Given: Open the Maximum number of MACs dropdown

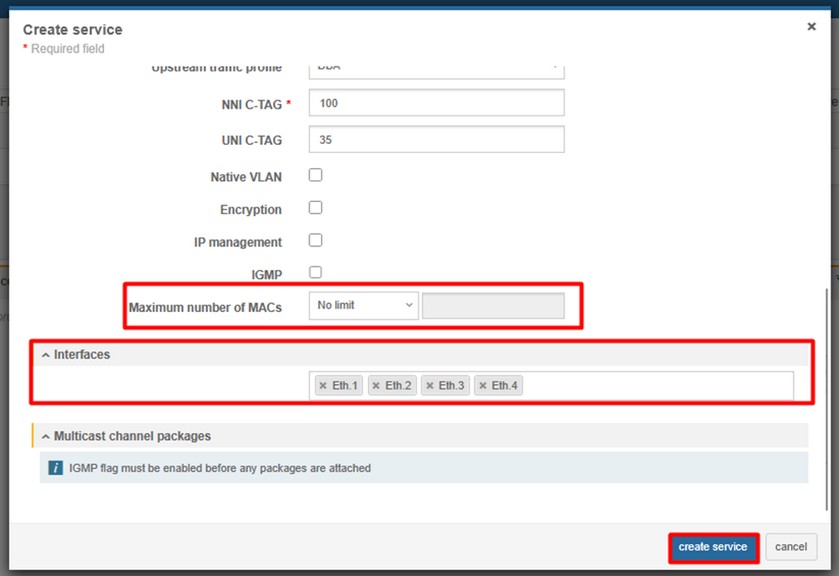Looking at the screenshot, I should (x=363, y=306).
